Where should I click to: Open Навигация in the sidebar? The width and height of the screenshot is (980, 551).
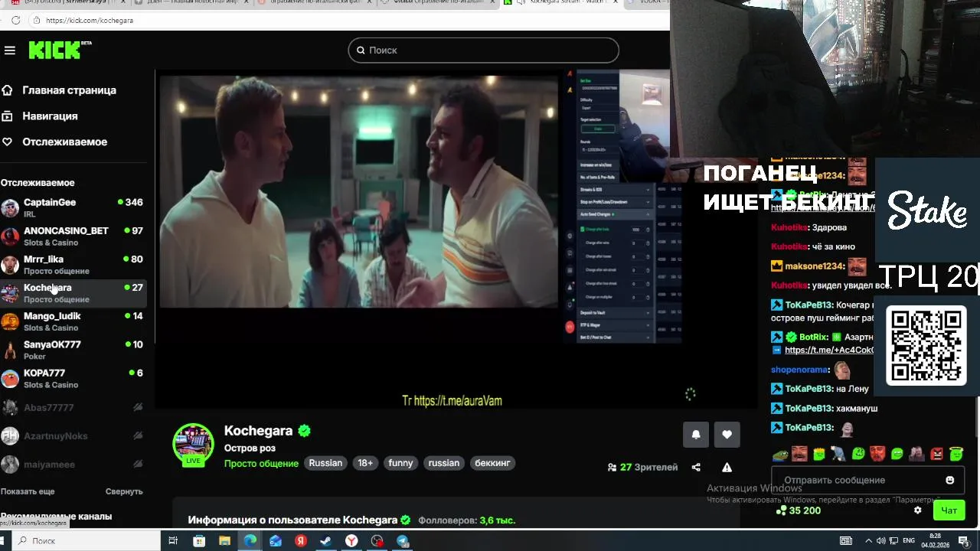point(50,116)
